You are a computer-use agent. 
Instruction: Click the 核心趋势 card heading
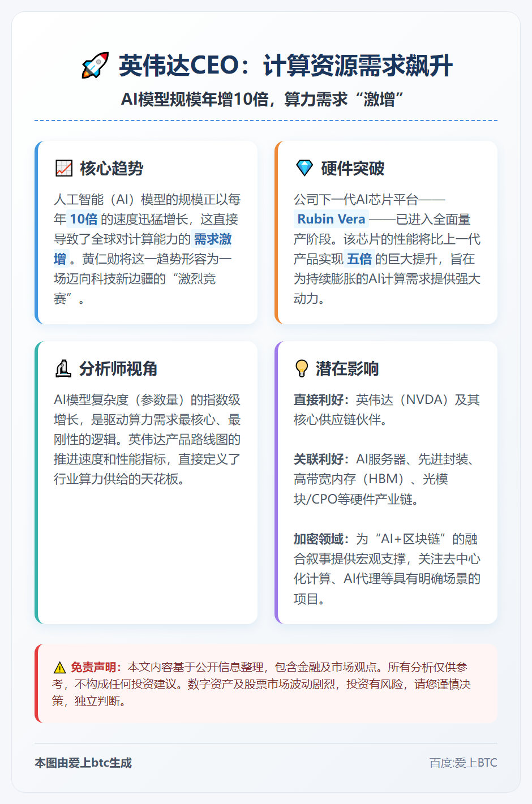click(111, 168)
